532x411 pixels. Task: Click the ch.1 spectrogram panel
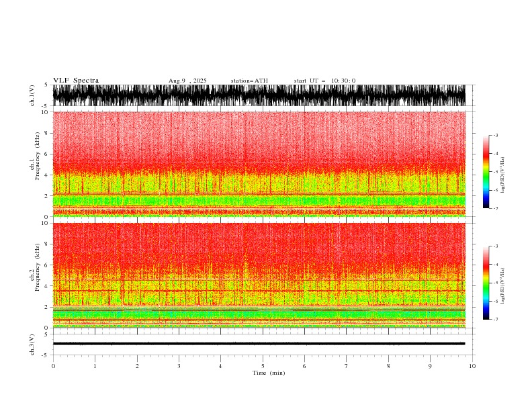point(259,164)
